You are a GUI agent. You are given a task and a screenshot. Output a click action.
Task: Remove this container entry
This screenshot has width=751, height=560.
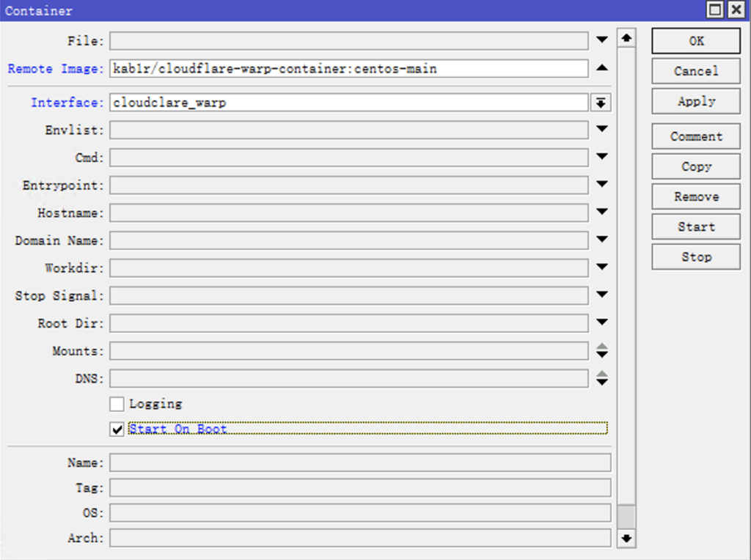tap(695, 197)
